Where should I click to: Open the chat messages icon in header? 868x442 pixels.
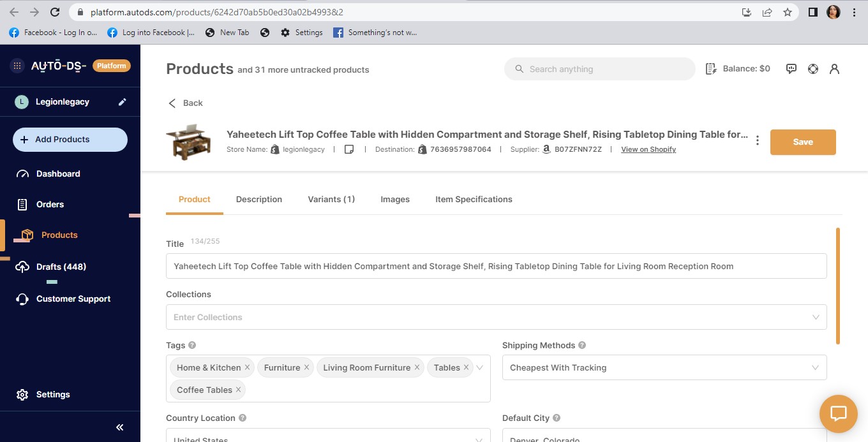coord(791,69)
